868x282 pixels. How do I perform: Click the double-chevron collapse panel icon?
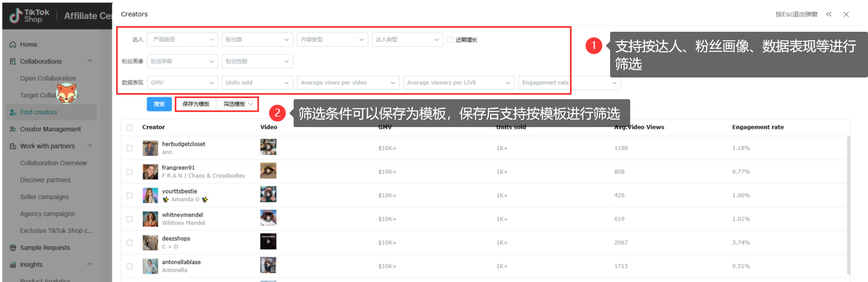[829, 14]
